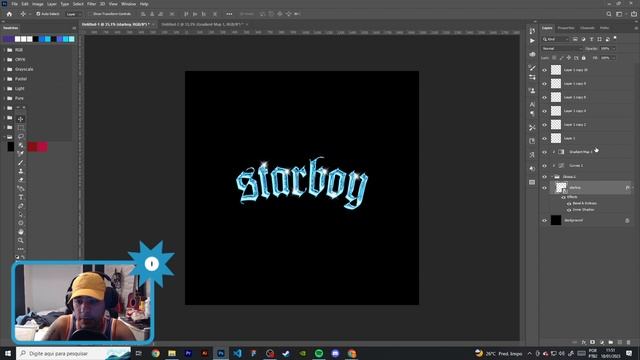Hide the Group 1 folder

pos(544,177)
